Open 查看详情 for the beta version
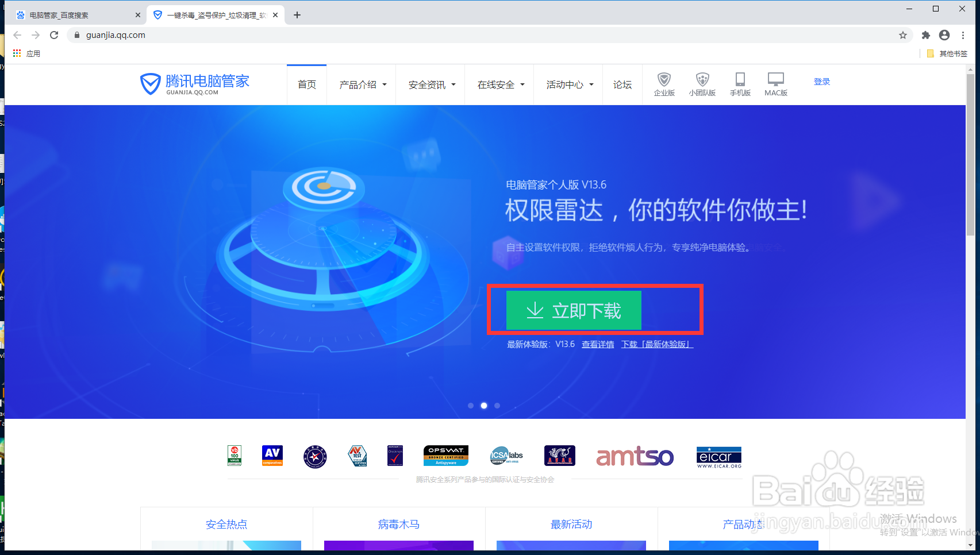This screenshot has height=555, width=980. [x=598, y=344]
